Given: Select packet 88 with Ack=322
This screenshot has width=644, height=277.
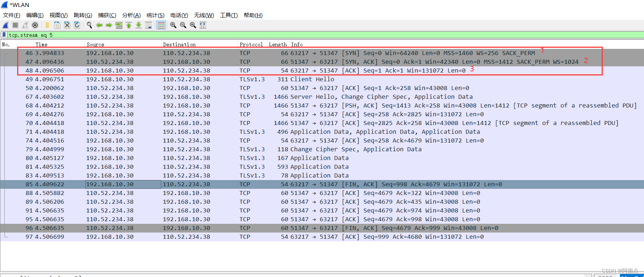Looking at the screenshot, I should [x=322, y=193].
